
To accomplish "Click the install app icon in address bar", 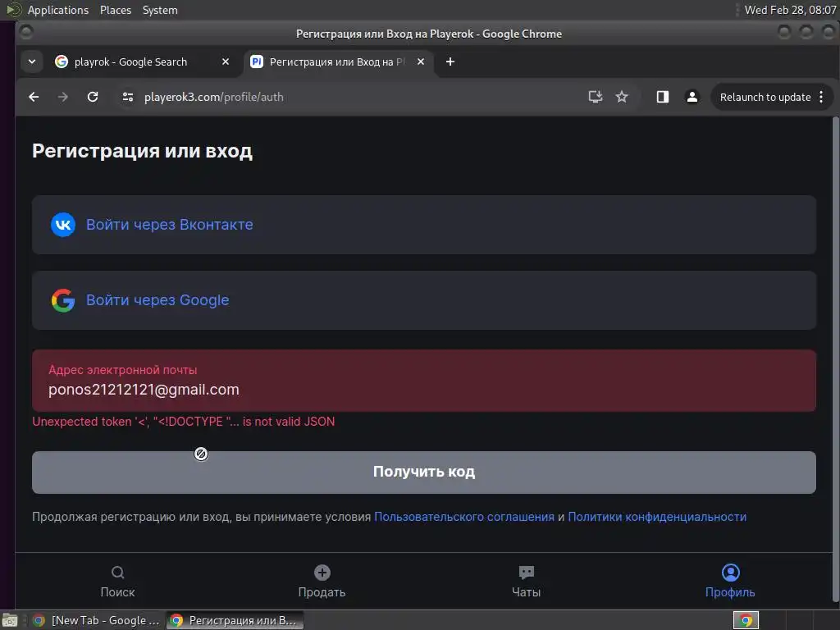I will coord(596,97).
